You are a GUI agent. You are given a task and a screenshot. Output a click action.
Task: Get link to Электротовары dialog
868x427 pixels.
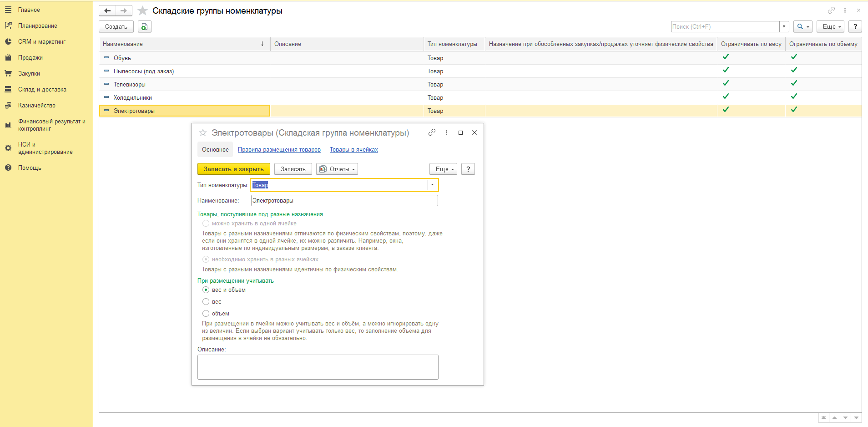click(432, 132)
